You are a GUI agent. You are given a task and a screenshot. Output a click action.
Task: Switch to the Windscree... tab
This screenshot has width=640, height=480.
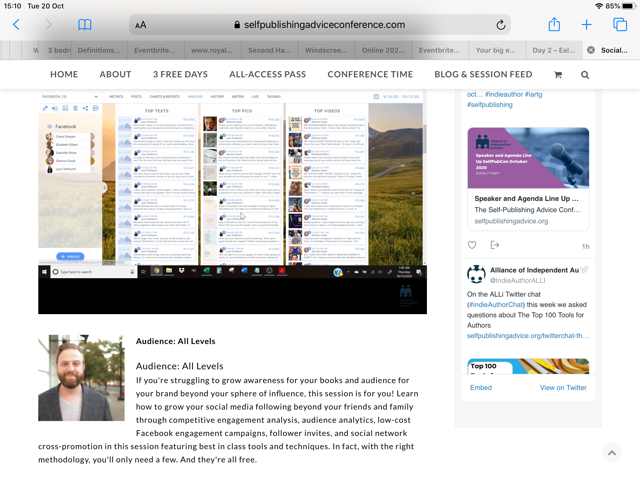pyautogui.click(x=326, y=50)
